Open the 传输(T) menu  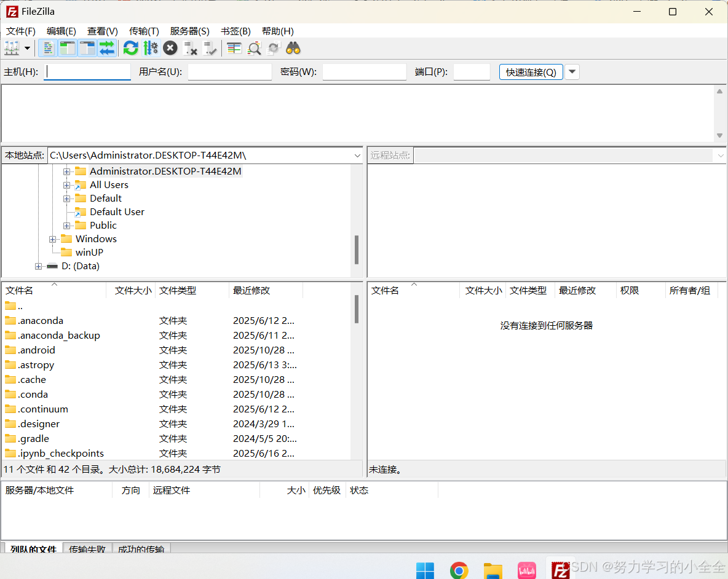[144, 31]
